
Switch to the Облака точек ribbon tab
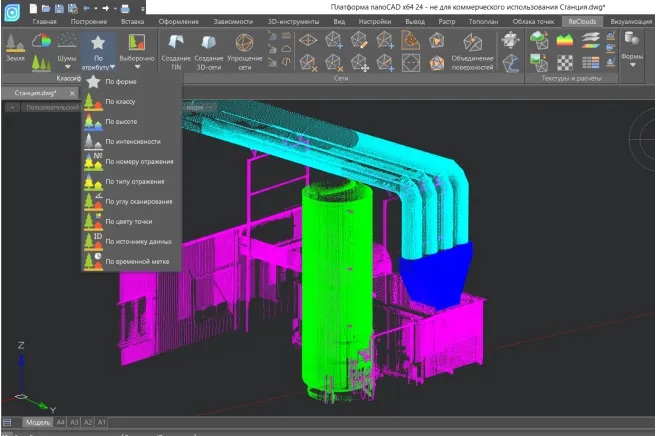(534, 20)
